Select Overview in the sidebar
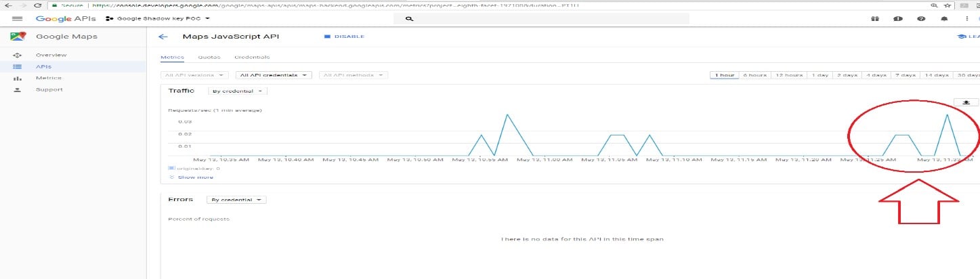 (73, 55)
